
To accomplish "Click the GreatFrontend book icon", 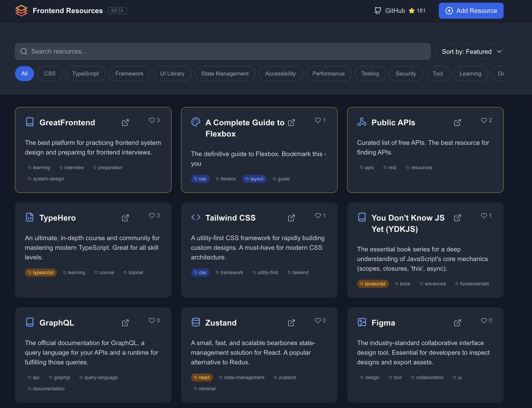I will (30, 122).
